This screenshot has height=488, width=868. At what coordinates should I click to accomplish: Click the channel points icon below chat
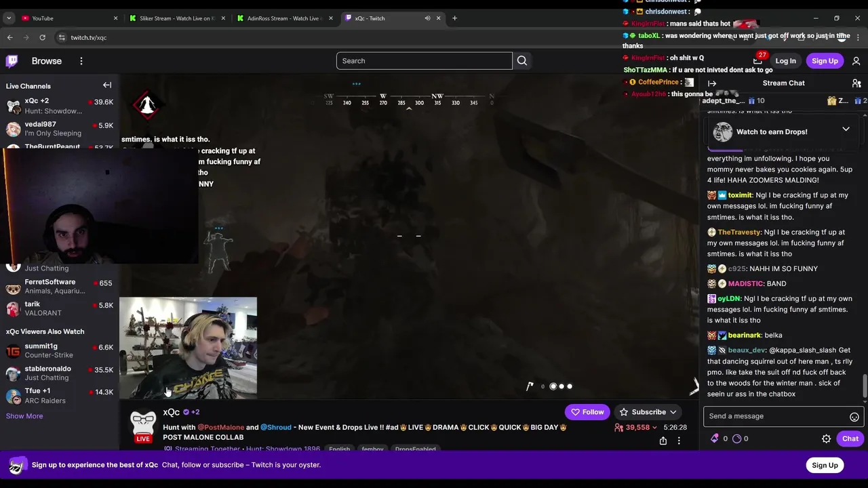click(737, 439)
